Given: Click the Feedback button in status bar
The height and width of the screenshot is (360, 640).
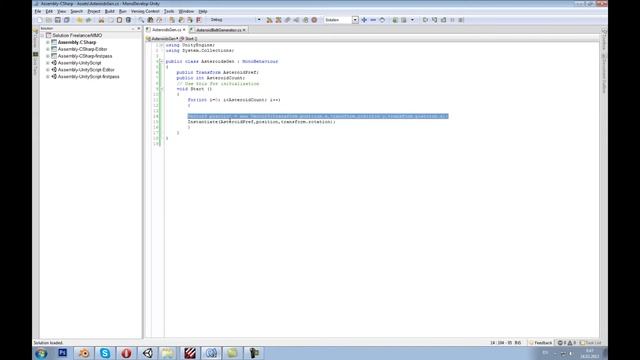Looking at the screenshot, I should 540,343.
